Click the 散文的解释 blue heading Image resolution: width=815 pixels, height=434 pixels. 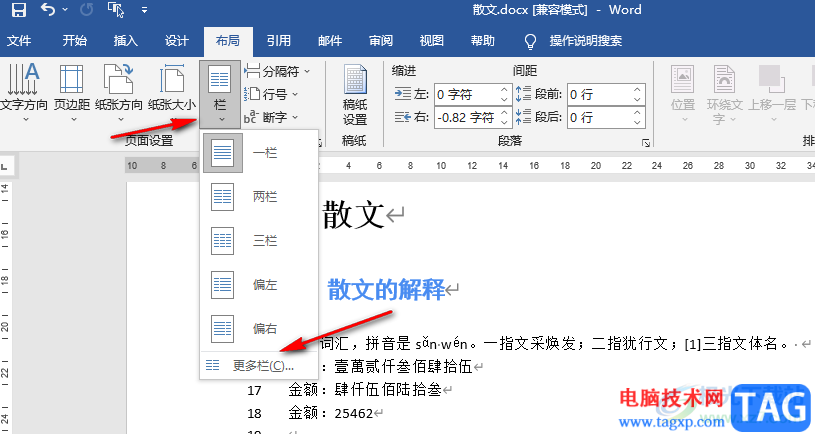click(x=386, y=290)
